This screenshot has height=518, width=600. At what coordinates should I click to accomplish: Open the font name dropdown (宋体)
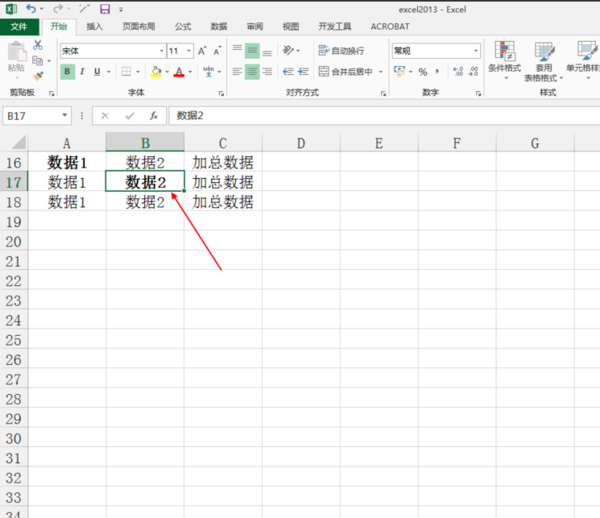pos(161,50)
